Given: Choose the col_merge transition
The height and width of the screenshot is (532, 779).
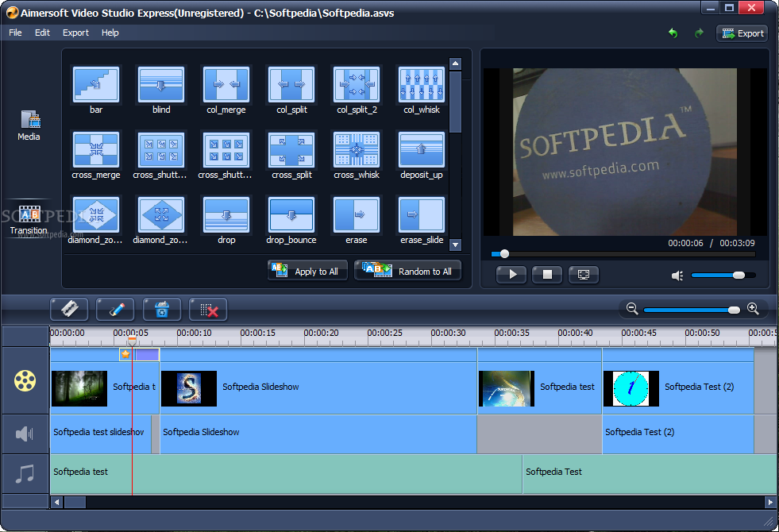Looking at the screenshot, I should (x=226, y=84).
